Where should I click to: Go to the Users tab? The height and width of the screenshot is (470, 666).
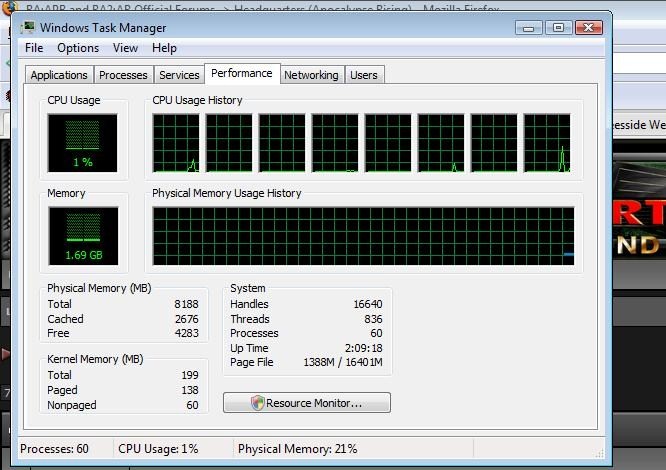[364, 75]
